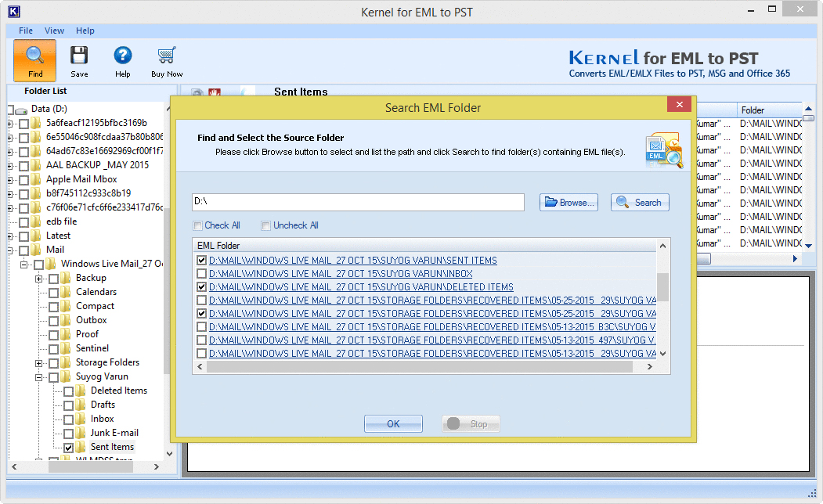Screen dimensions: 823x504
Task: Click the Buy Now cart icon
Action: [x=166, y=55]
